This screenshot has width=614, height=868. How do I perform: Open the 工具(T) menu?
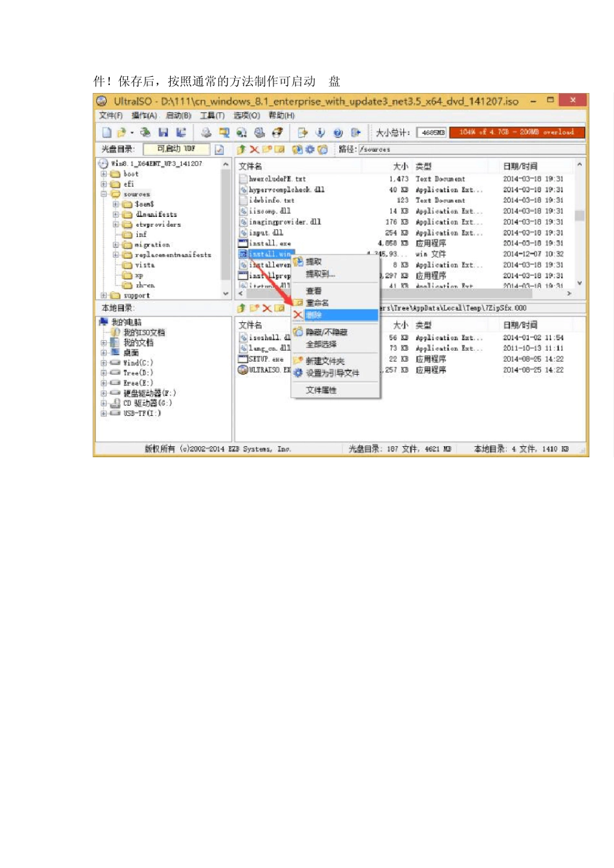[212, 116]
